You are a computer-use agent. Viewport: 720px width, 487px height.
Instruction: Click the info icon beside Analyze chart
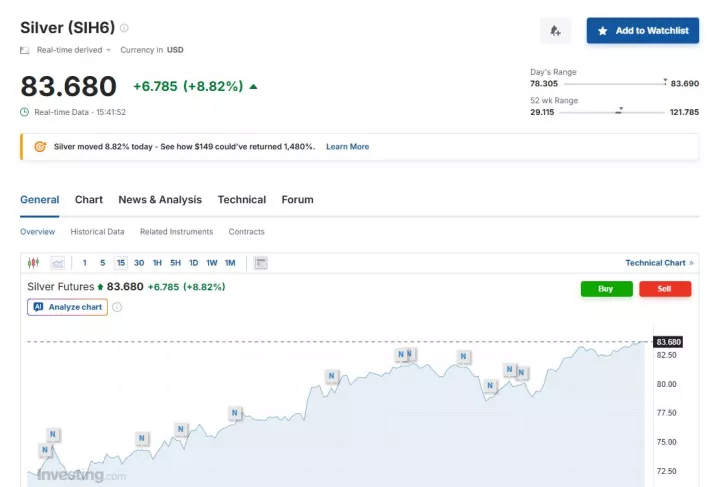(117, 307)
